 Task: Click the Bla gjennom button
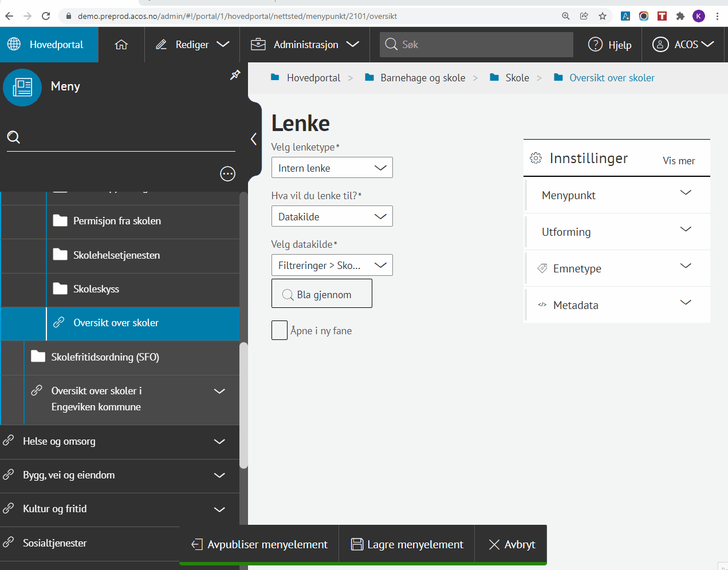pyautogui.click(x=321, y=294)
